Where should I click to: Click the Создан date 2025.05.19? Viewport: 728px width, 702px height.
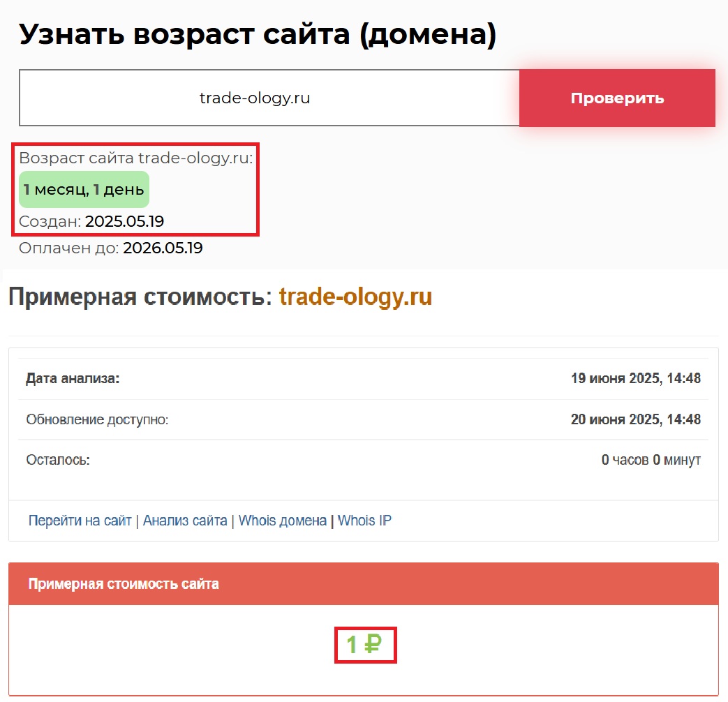tap(124, 222)
